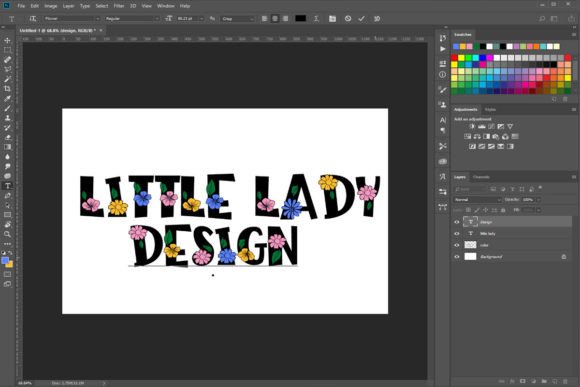
Task: Switch to the Channels tab
Action: pyautogui.click(x=481, y=177)
